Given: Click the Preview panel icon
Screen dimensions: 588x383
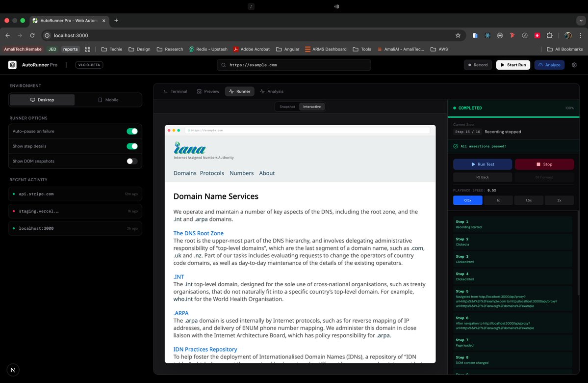Looking at the screenshot, I should click(x=199, y=91).
